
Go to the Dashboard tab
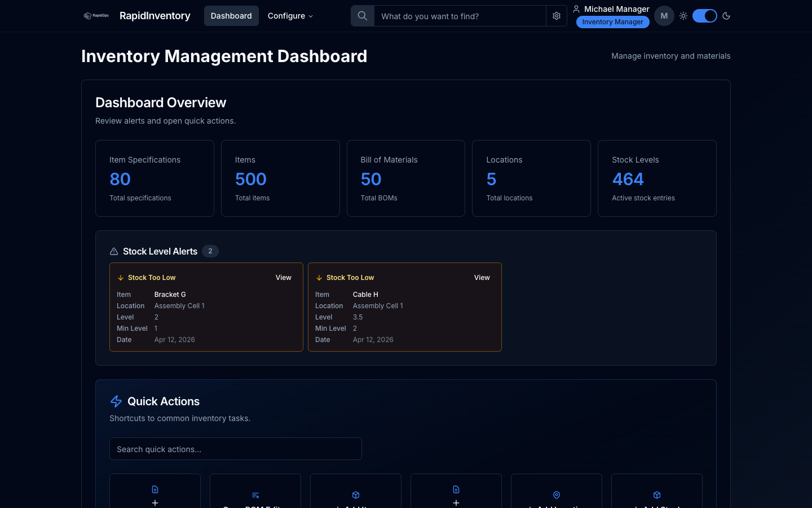(x=231, y=16)
